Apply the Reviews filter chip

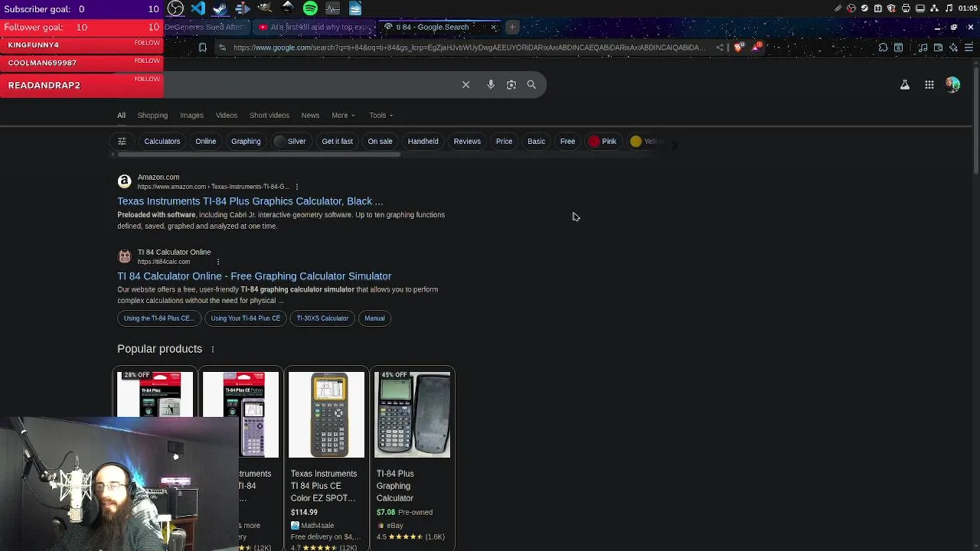coord(467,141)
